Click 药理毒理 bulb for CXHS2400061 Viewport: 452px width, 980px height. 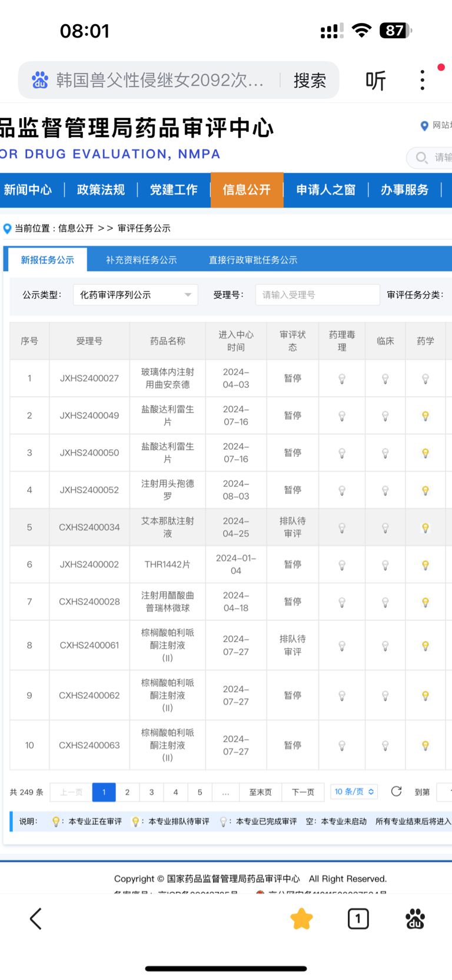342,646
